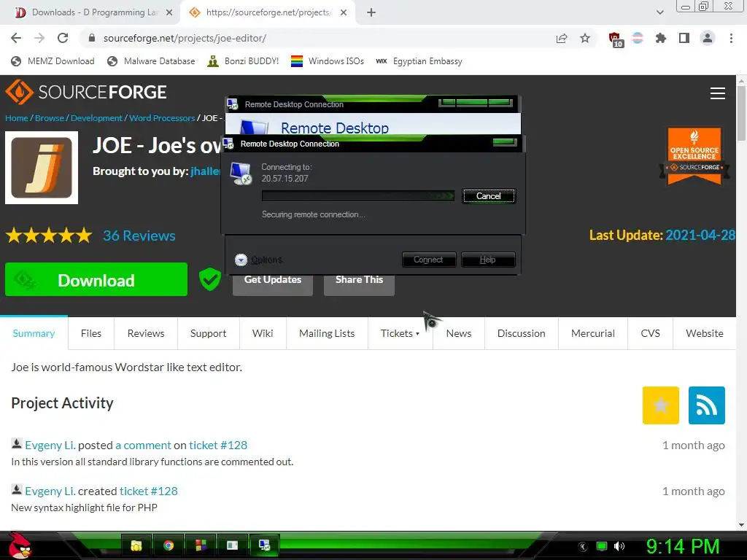Screen dimensions: 747x560
Task: Click the Connect button in Remote Desktop
Action: 428,260
